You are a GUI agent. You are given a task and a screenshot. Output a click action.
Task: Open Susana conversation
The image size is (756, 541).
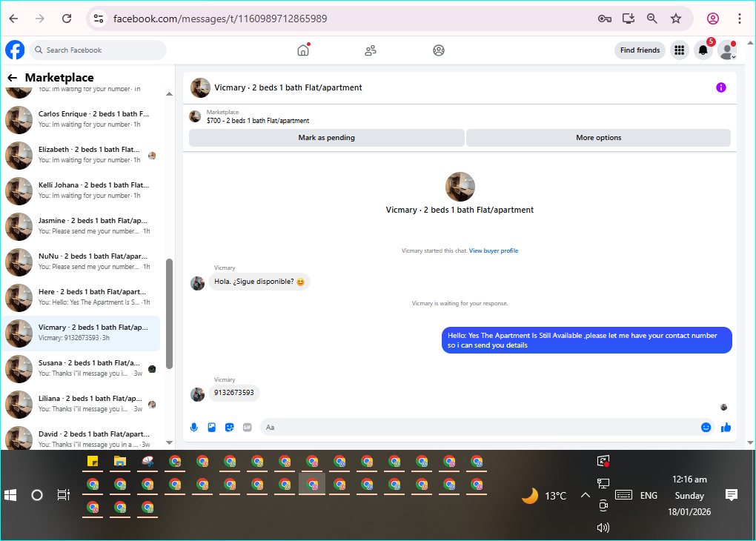[82, 368]
